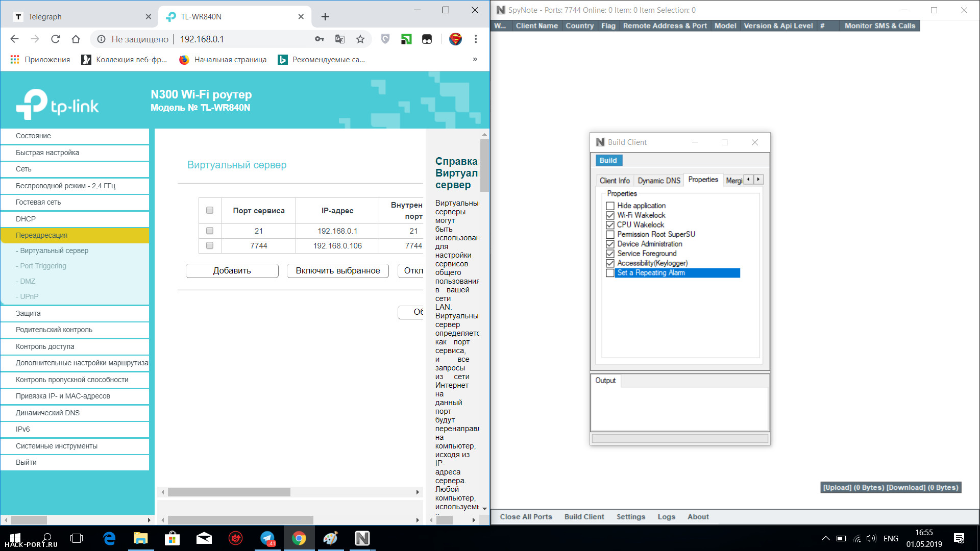Open the Начальная страница bookmark
The width and height of the screenshot is (980, 551).
pyautogui.click(x=223, y=60)
